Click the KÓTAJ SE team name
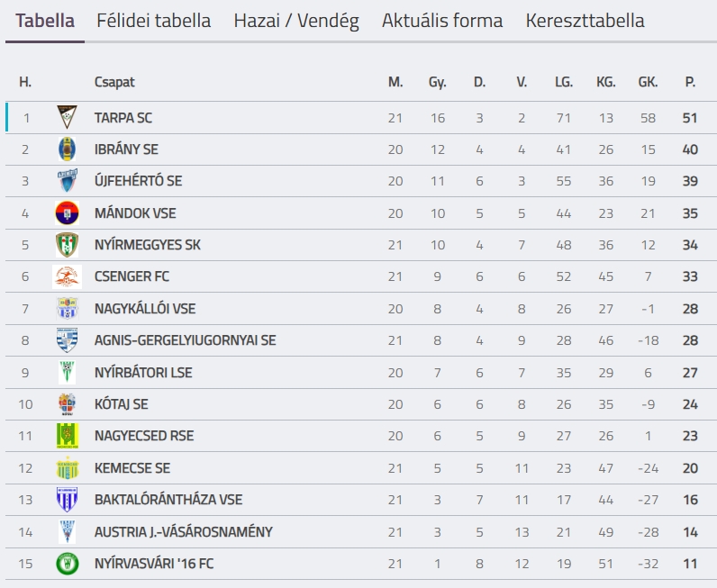This screenshot has width=717, height=588. pyautogui.click(x=122, y=403)
